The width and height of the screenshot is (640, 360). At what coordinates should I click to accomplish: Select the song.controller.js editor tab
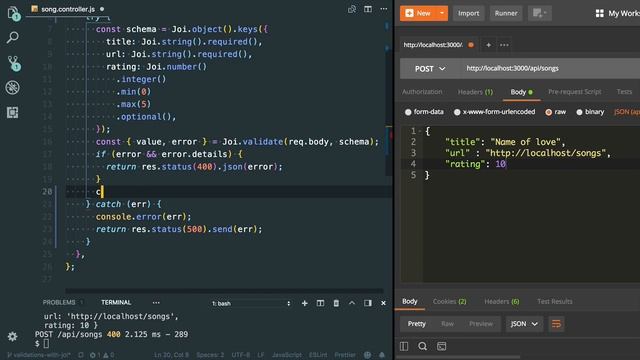pyautogui.click(x=68, y=9)
